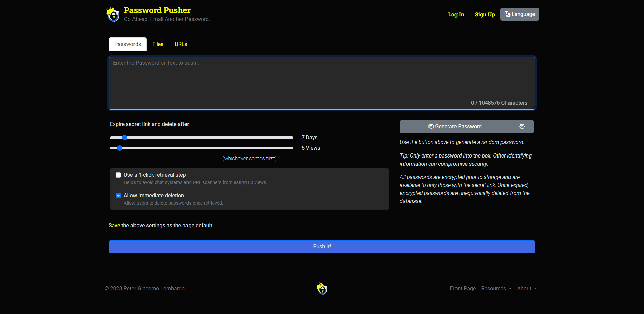Disable the Allow immediate deletion checkbox
This screenshot has height=314, width=644.
tap(118, 195)
